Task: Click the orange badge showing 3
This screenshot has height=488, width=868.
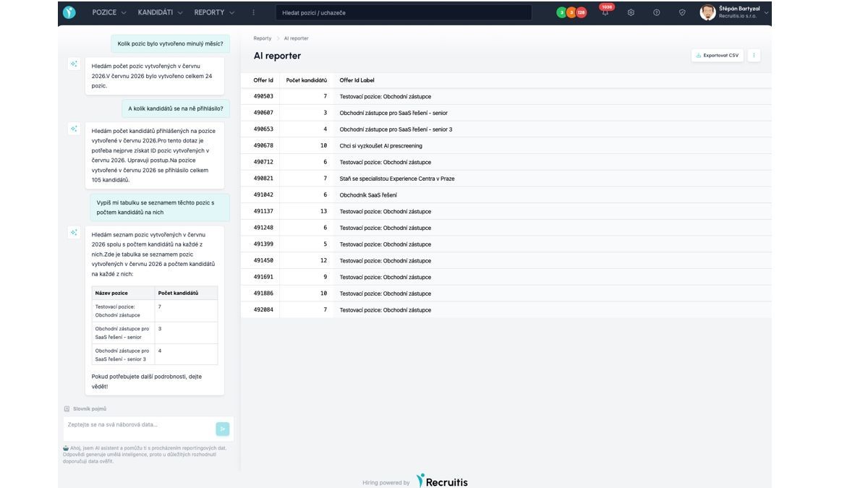Action: click(571, 12)
